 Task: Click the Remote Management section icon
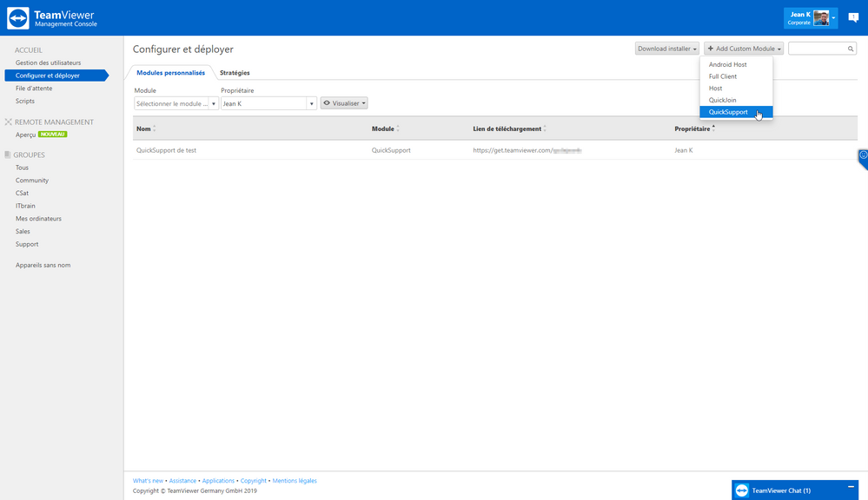point(9,122)
